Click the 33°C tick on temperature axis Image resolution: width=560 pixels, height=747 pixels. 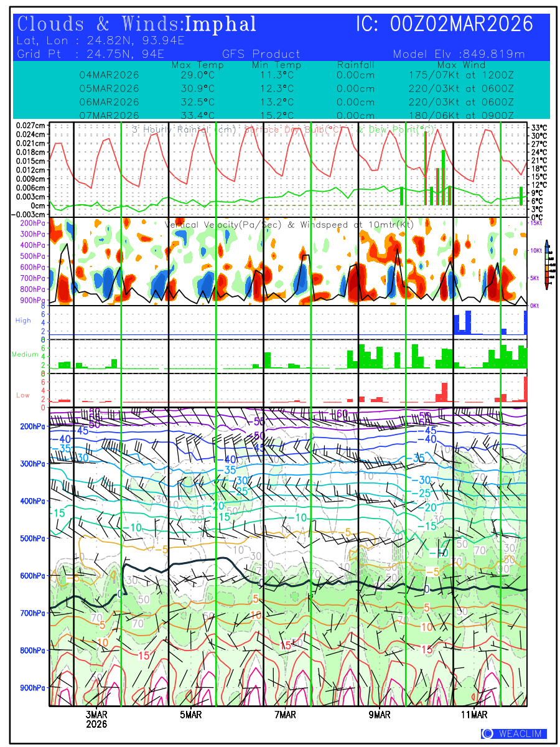pyautogui.click(x=538, y=127)
